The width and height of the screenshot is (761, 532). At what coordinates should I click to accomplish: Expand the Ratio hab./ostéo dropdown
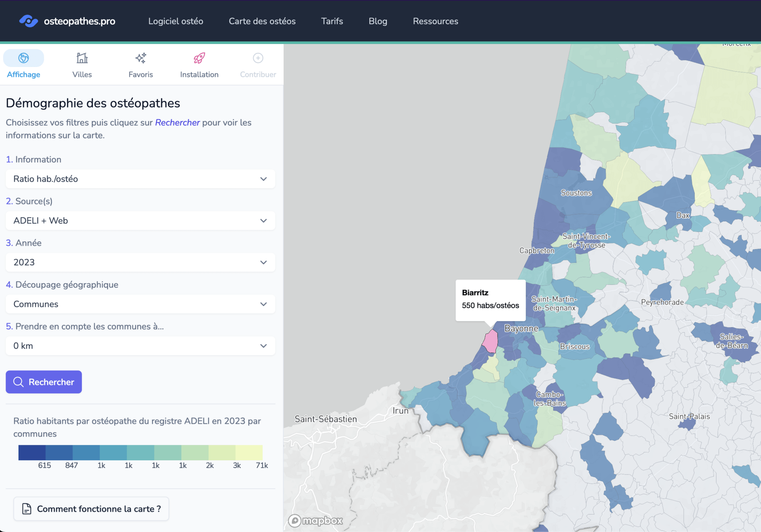pyautogui.click(x=140, y=179)
